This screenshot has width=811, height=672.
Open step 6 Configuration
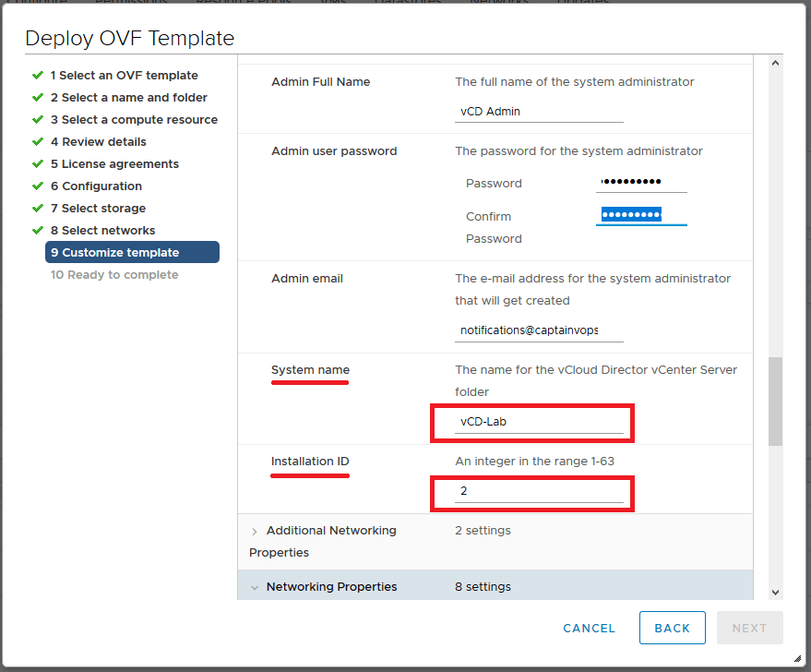tap(96, 186)
